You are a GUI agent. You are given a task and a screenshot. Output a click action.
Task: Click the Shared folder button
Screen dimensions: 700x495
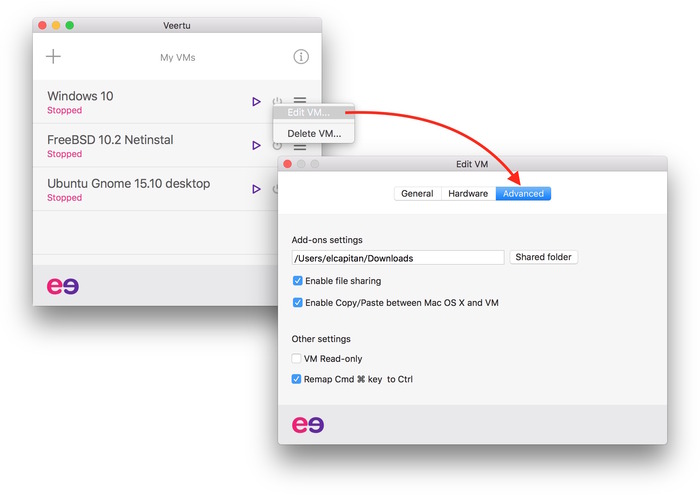[x=543, y=257]
